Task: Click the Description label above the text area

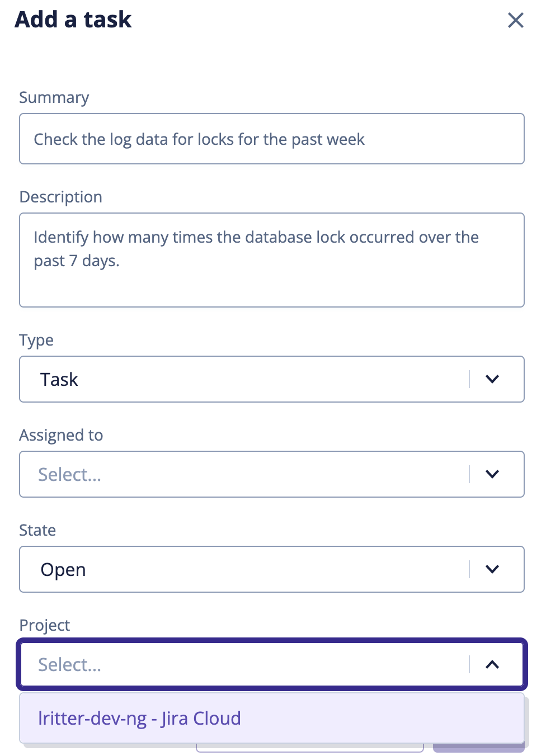Action: [61, 197]
